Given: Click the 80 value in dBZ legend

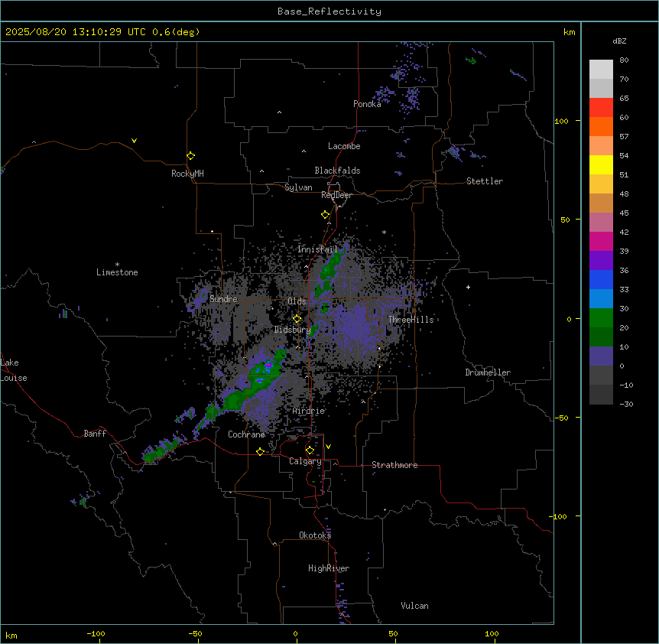Looking at the screenshot, I should [x=624, y=60].
